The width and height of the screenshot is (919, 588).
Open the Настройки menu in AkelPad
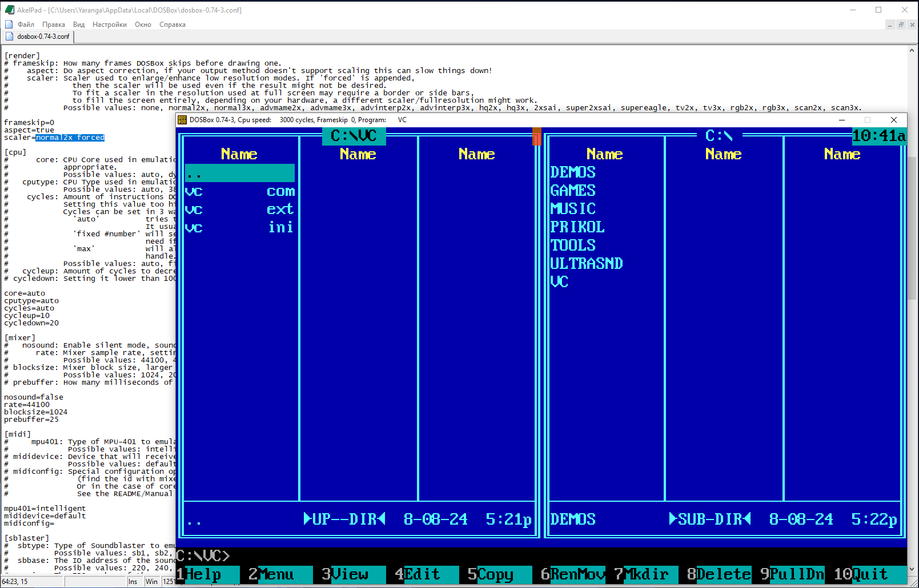click(110, 25)
